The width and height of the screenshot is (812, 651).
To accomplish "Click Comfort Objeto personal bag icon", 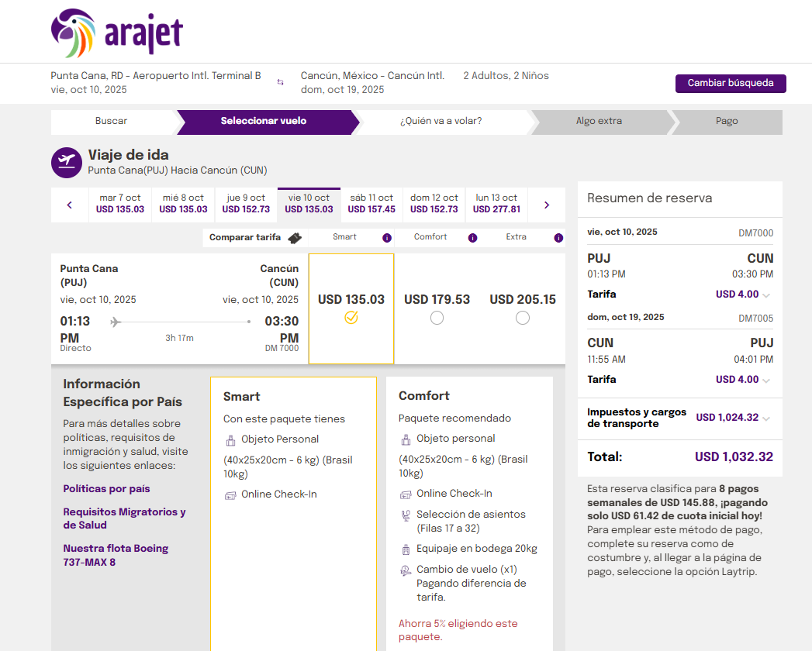I will (406, 439).
